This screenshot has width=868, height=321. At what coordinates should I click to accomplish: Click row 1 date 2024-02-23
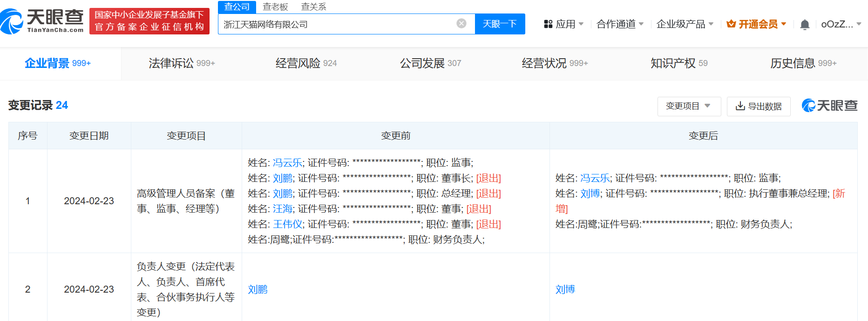[89, 201]
